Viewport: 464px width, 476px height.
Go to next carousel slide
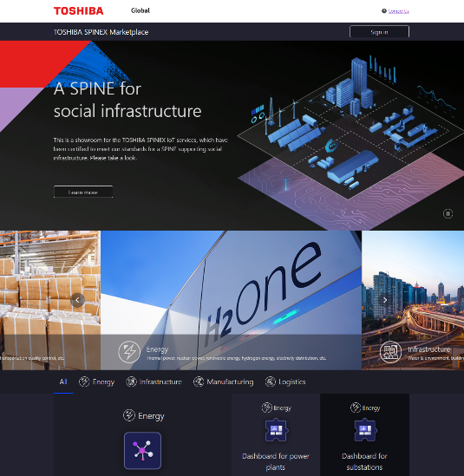point(385,300)
